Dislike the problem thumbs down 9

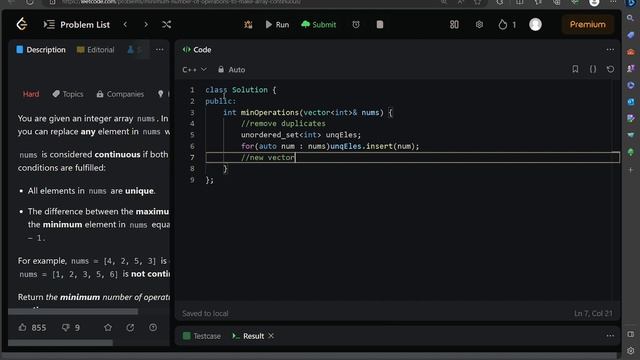point(71,327)
